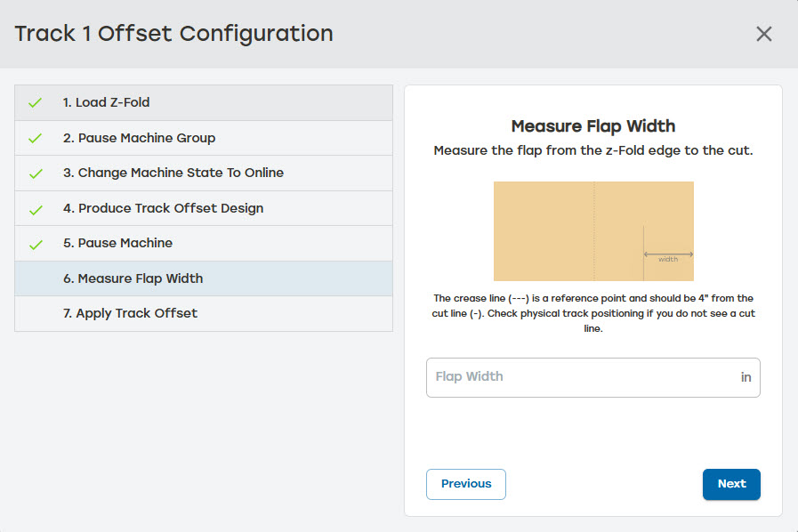Click the Track 1 Offset Configuration title
This screenshot has height=532, width=798.
[x=173, y=34]
